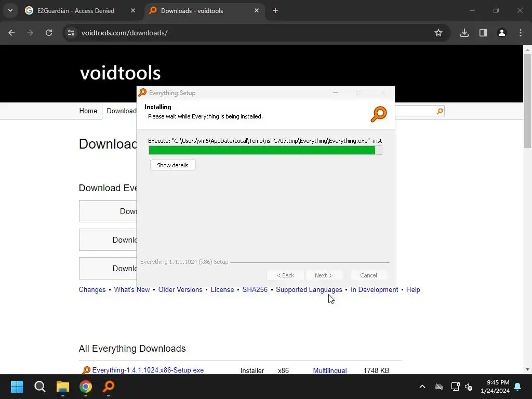Open the Chrome tab search dropdown arrow
Viewport: 532px width, 399px height.
coord(10,10)
